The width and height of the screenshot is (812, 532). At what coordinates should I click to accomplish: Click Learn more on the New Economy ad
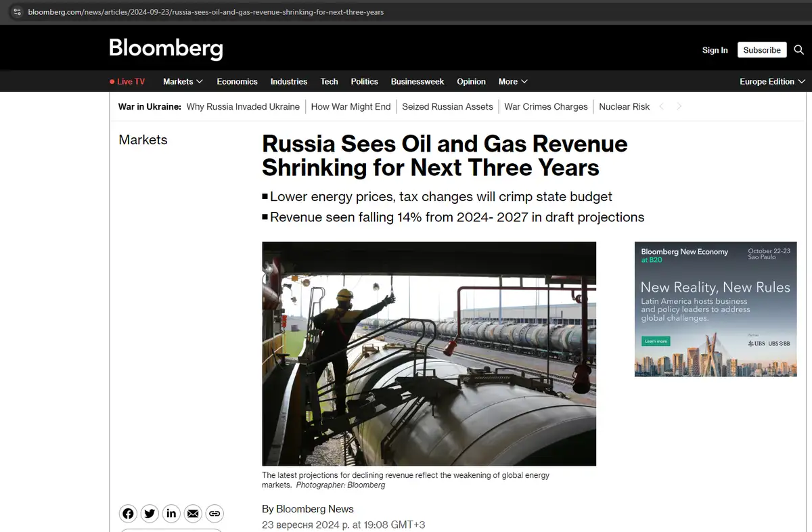(x=656, y=342)
